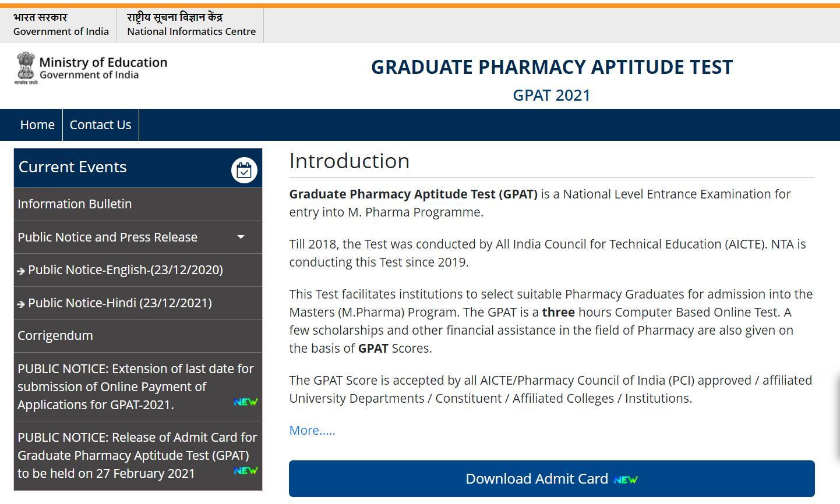840x504 pixels.
Task: Click the GPAT 2021 heading
Action: pyautogui.click(x=552, y=95)
